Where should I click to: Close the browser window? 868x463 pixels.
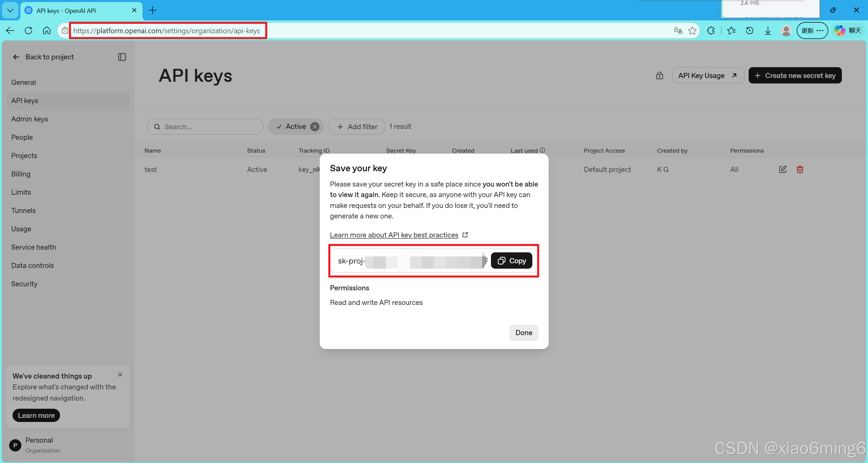[x=856, y=10]
